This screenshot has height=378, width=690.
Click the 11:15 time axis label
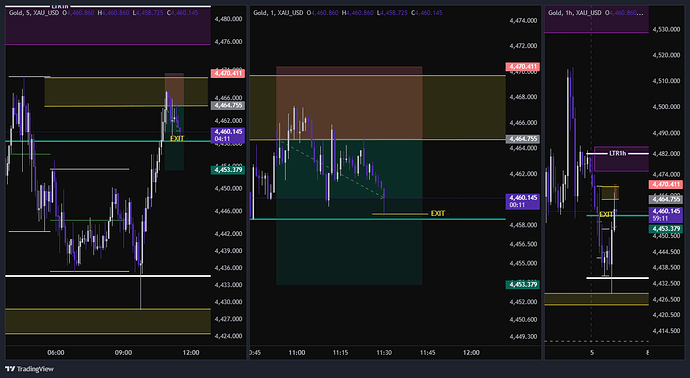(341, 352)
